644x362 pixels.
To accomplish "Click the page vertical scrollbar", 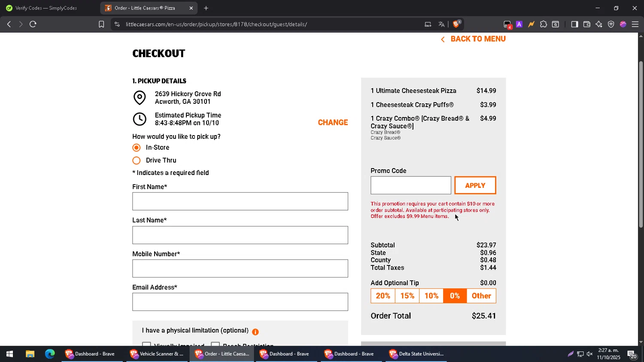I will (x=641, y=145).
